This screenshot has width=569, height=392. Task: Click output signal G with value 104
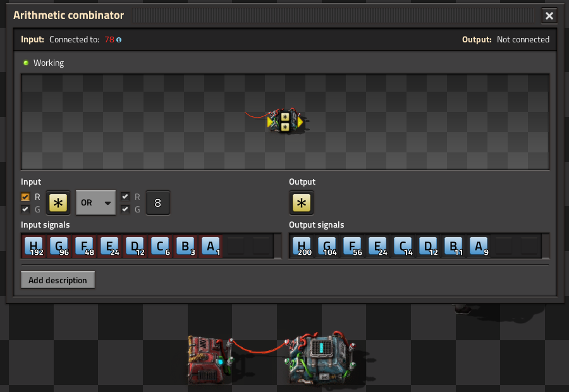(327, 246)
